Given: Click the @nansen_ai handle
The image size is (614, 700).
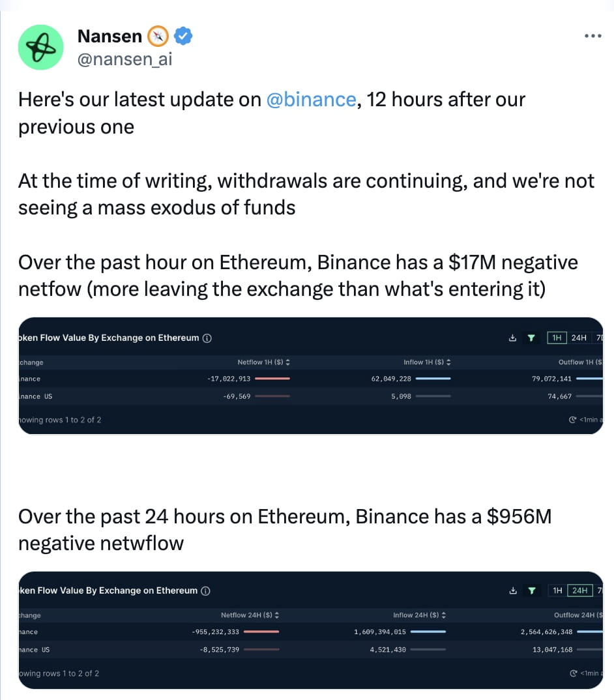Looking at the screenshot, I should tap(124, 59).
